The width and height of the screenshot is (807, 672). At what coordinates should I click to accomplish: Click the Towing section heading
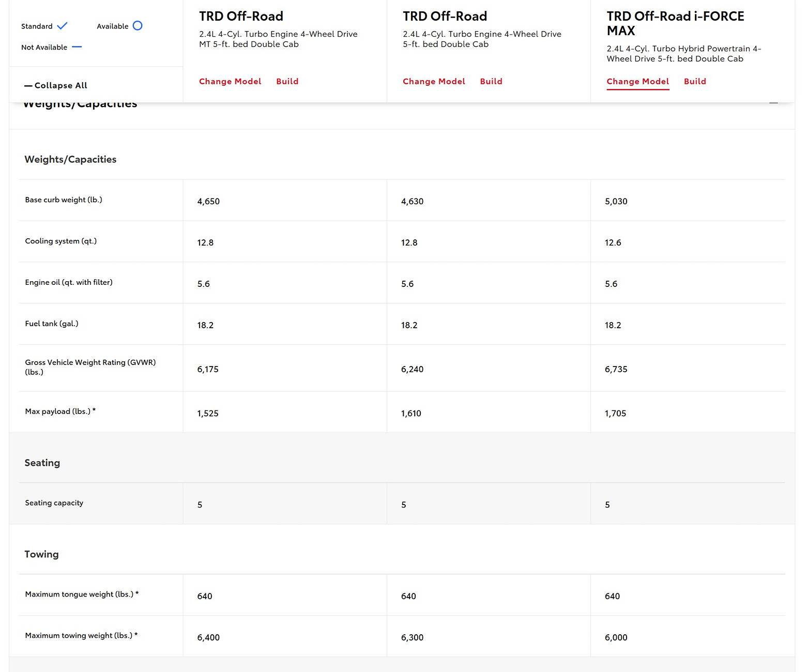pyautogui.click(x=41, y=555)
